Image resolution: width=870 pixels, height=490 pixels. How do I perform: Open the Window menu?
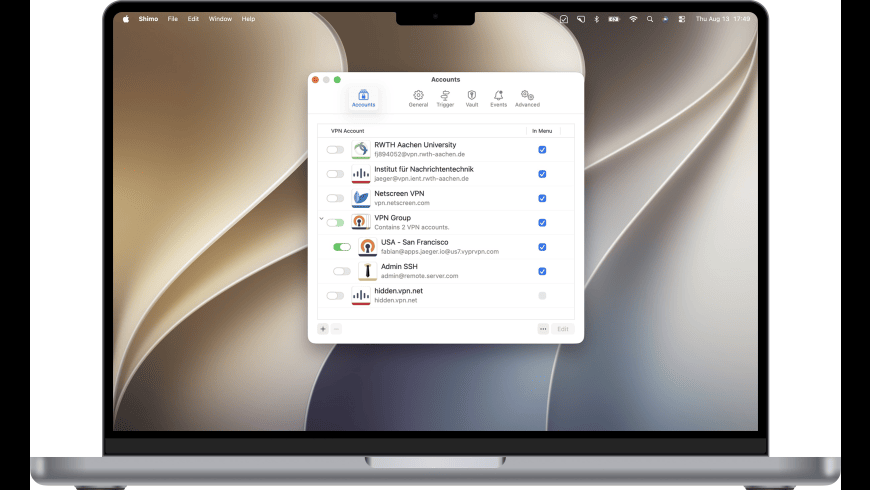click(x=220, y=19)
